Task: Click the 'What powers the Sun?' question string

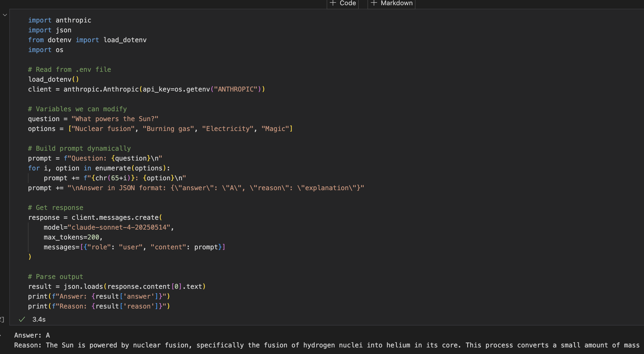Action: pyautogui.click(x=115, y=119)
